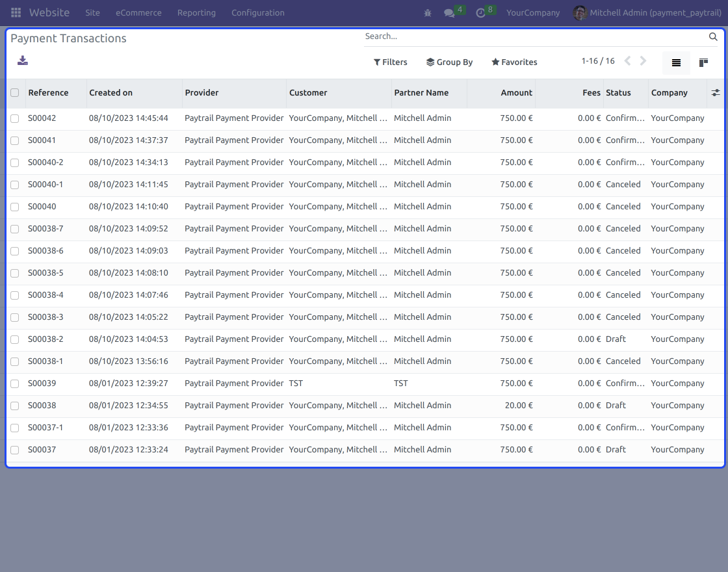The width and height of the screenshot is (728, 572).
Task: Check the S00038-2 row checkbox
Action: (x=15, y=339)
